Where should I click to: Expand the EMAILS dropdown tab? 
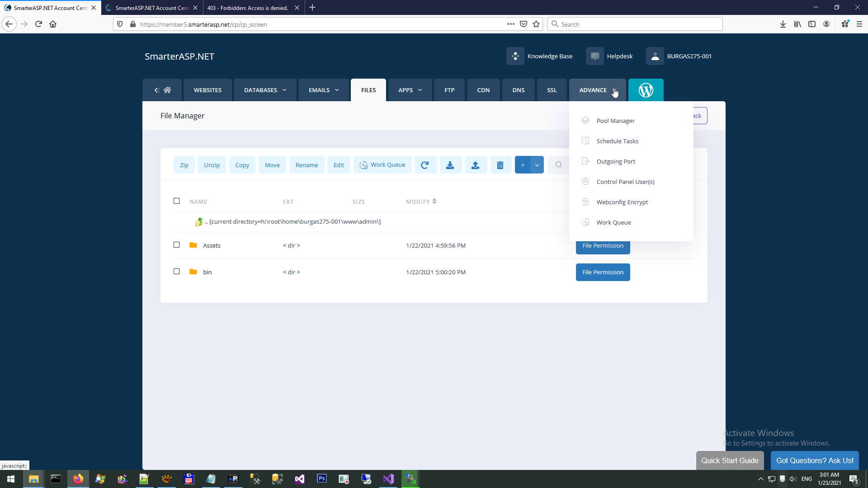click(323, 90)
